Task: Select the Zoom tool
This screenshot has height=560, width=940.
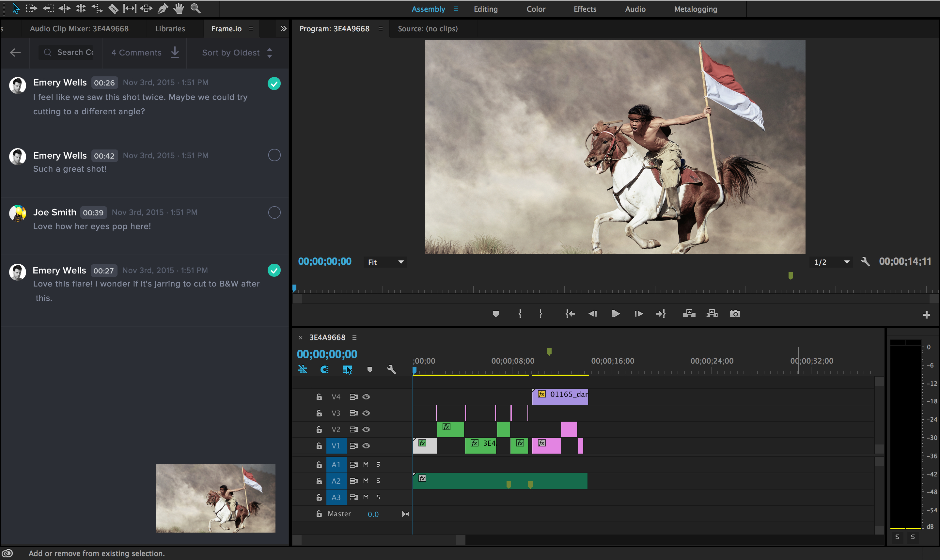Action: click(195, 8)
